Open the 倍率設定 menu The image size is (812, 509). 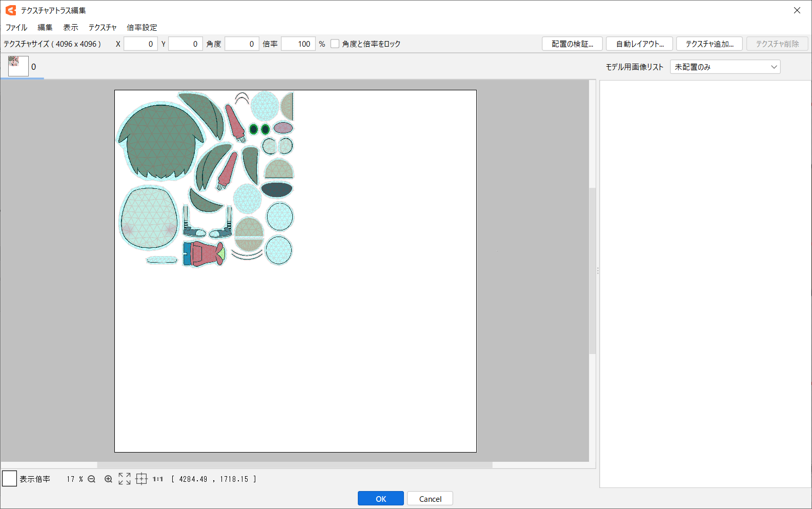click(142, 28)
